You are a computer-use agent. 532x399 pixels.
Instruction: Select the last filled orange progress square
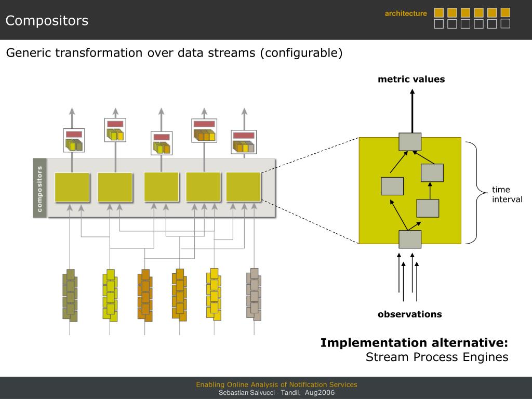pyautogui.click(x=505, y=12)
